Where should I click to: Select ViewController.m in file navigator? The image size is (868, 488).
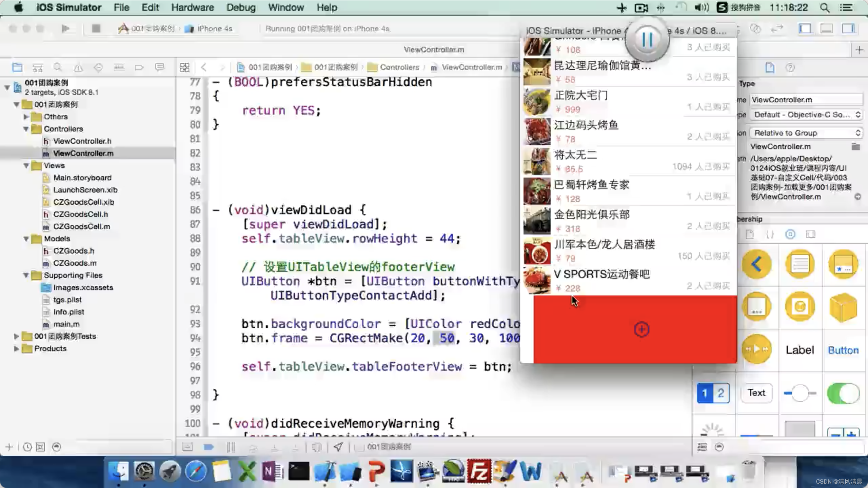(x=83, y=153)
